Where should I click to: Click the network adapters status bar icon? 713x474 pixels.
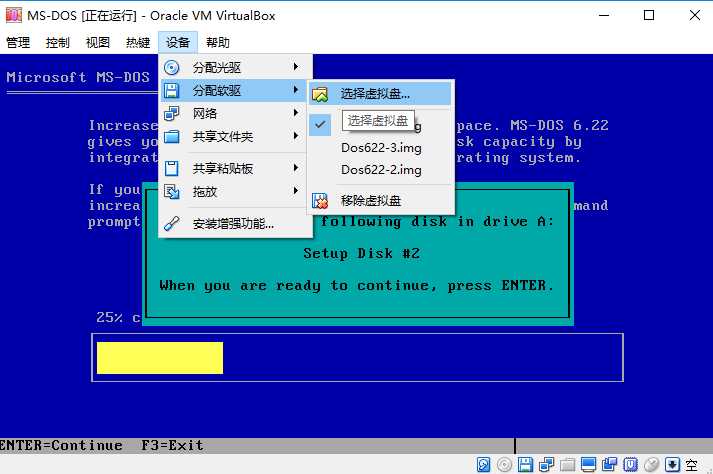click(x=546, y=464)
